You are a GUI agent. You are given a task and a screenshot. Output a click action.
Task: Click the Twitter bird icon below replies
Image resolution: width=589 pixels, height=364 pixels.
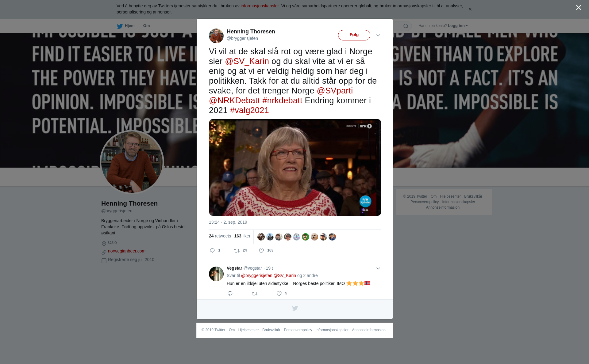tap(295, 308)
